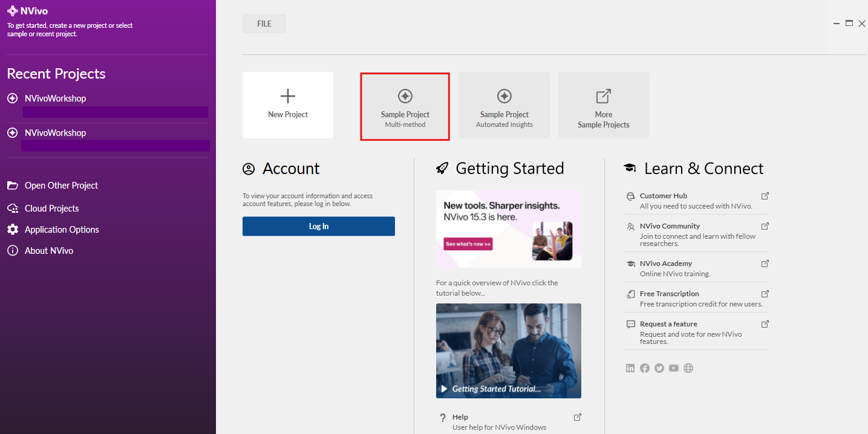This screenshot has width=868, height=434.
Task: Open the LinkedIn social icon
Action: pyautogui.click(x=630, y=368)
